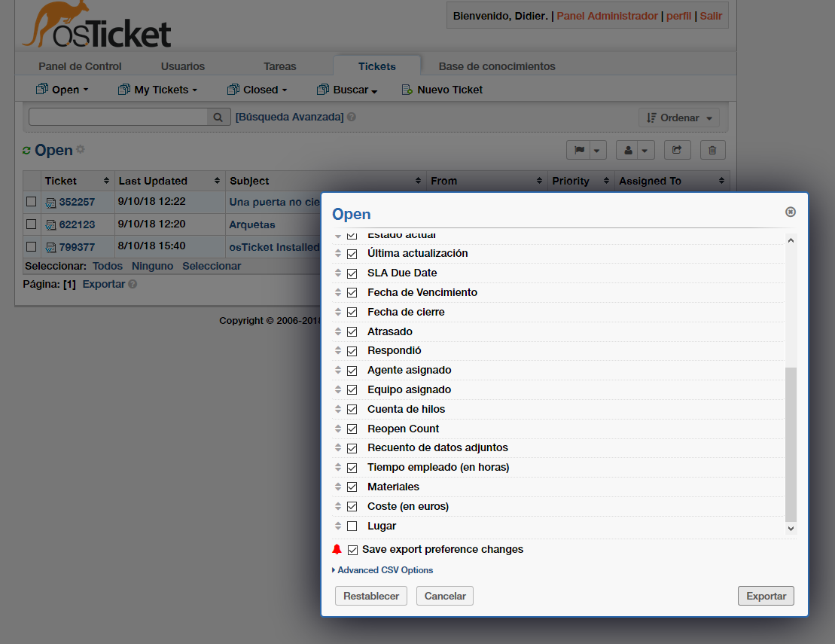Click the trash delete icon

coord(712,150)
